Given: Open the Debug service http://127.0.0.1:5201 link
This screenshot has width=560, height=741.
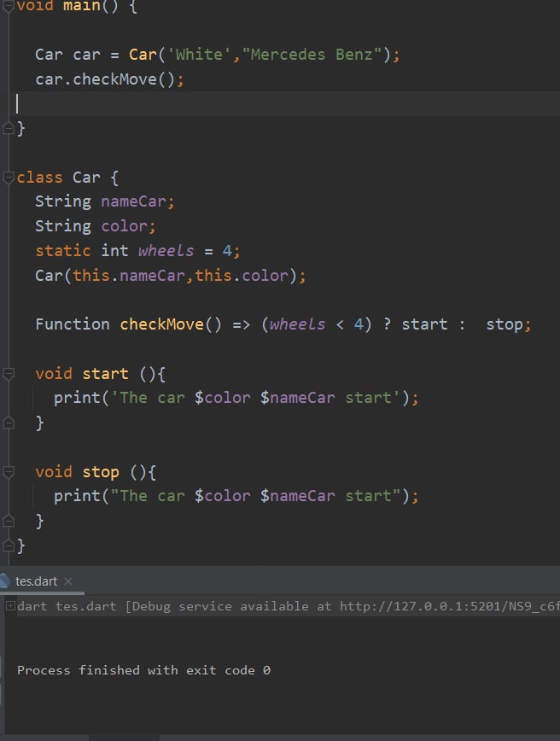Looking at the screenshot, I should click(x=450, y=606).
